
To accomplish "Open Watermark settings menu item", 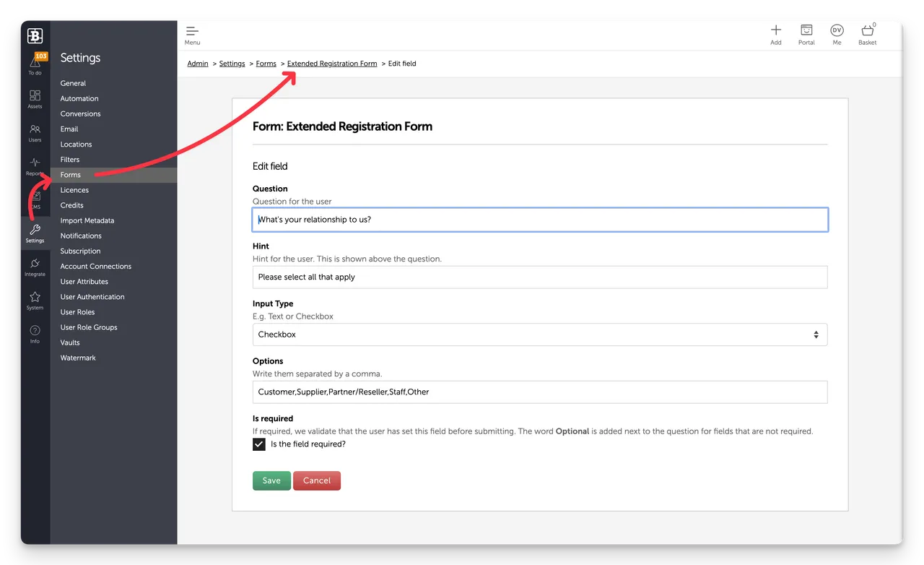I will 78,358.
